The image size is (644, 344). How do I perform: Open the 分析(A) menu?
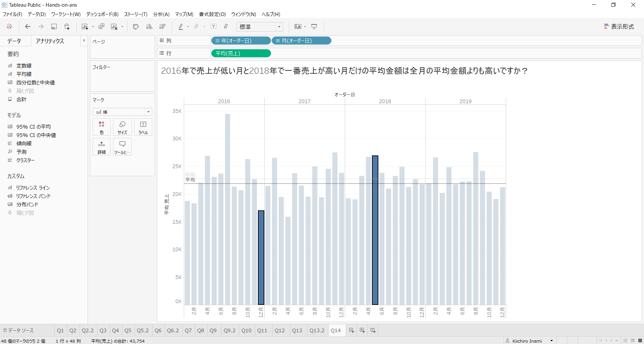[x=161, y=14]
